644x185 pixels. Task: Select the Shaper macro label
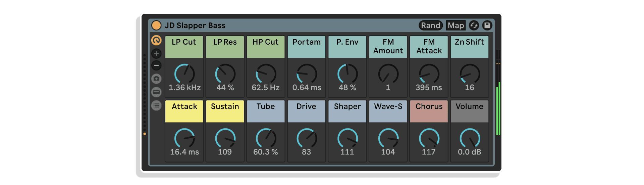(347, 111)
